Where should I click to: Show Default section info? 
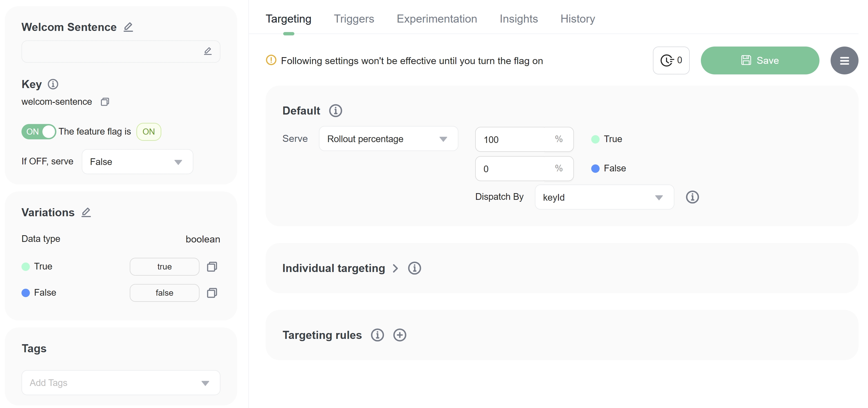tap(335, 111)
